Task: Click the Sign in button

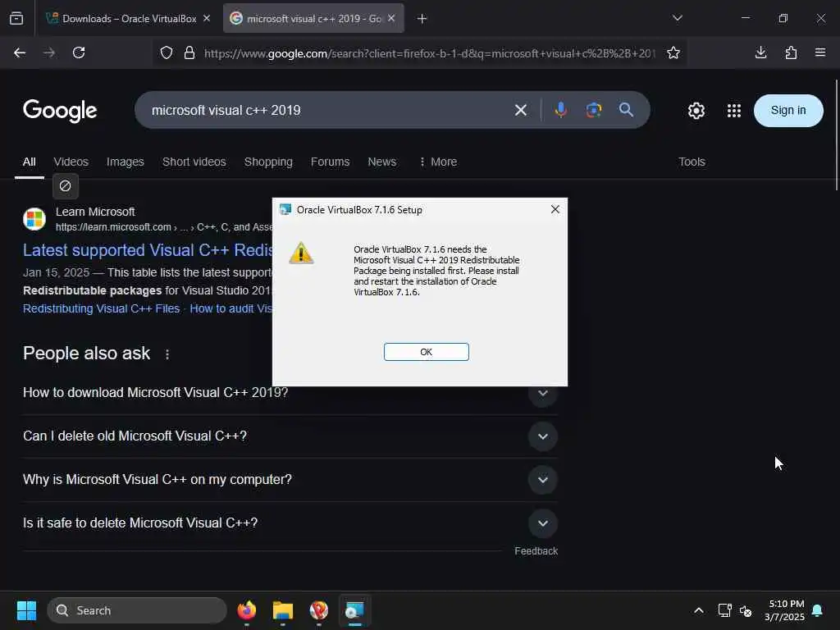Action: (x=788, y=111)
